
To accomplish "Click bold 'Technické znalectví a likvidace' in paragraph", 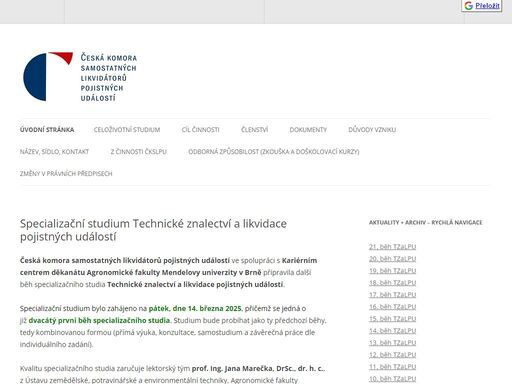I will (161, 284).
